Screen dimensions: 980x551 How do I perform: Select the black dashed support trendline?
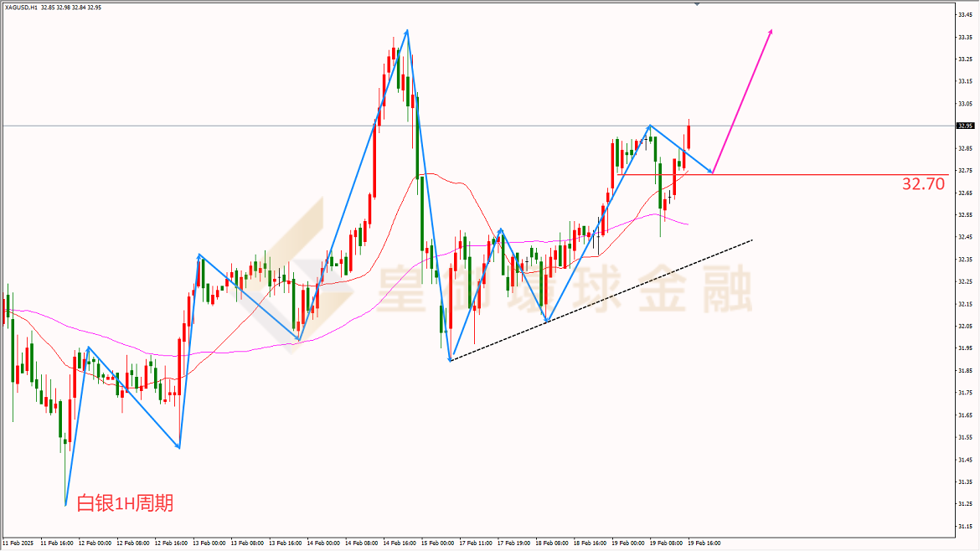tap(601, 300)
